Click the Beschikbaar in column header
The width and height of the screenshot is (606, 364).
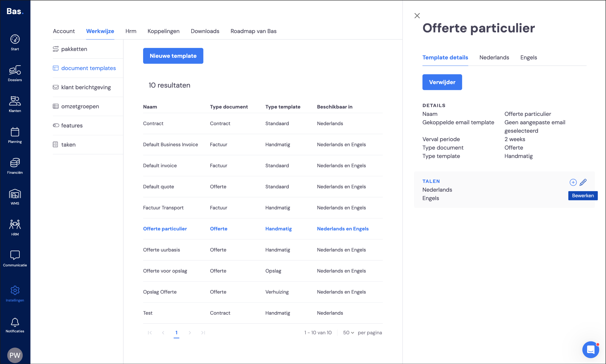[x=334, y=107]
